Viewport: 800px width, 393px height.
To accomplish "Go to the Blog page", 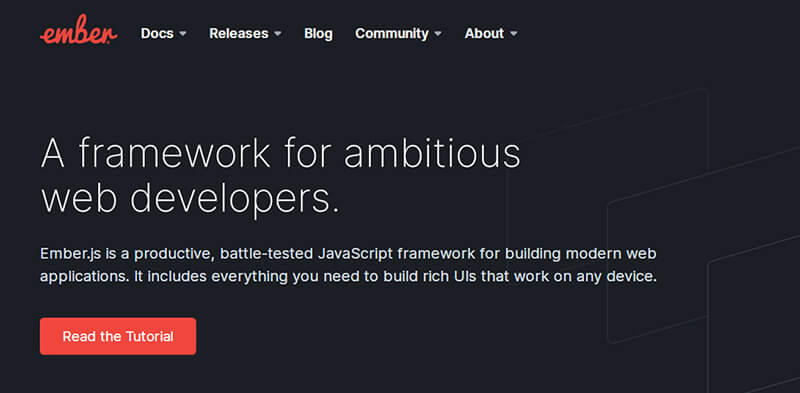I will (318, 34).
